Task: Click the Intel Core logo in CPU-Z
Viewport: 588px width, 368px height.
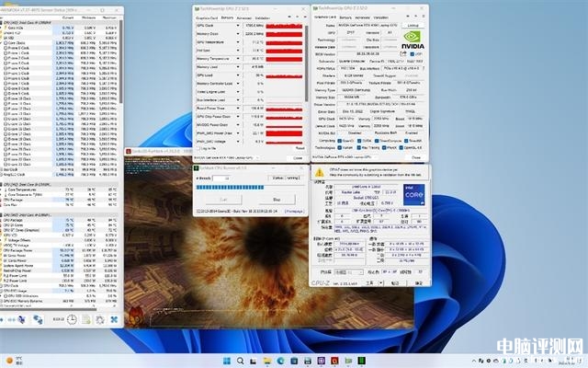Action: [x=414, y=194]
